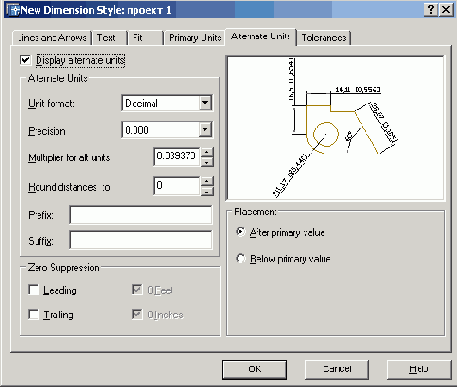
Task: Select the Alternate Units tab
Action: coord(260,37)
